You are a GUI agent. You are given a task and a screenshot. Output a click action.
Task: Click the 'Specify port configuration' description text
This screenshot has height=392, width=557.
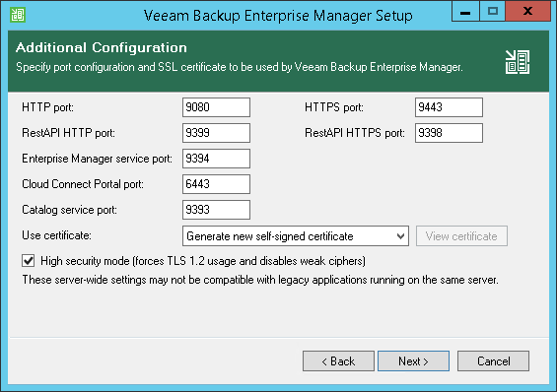coord(240,67)
